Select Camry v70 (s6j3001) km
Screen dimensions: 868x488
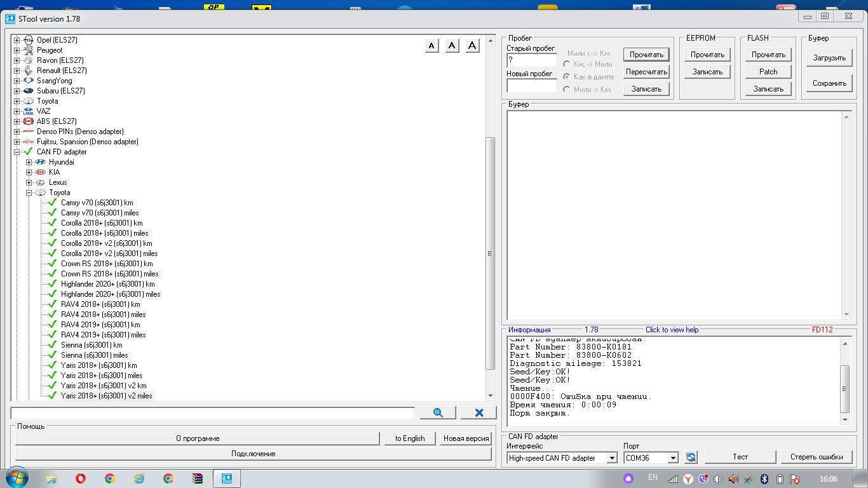97,203
